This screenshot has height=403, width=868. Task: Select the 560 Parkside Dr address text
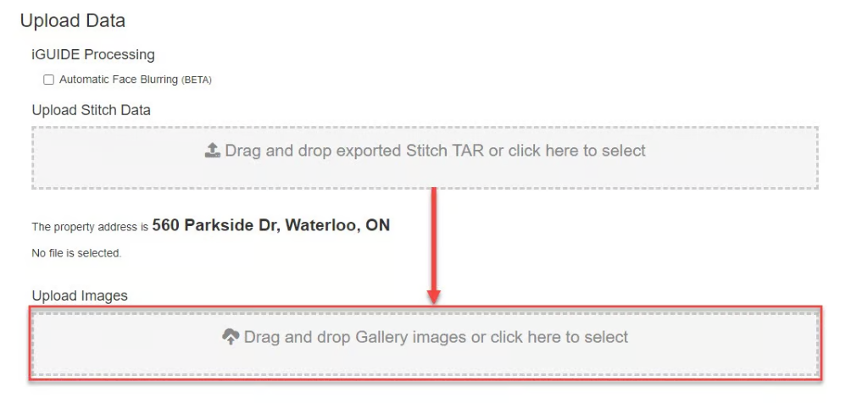[271, 225]
